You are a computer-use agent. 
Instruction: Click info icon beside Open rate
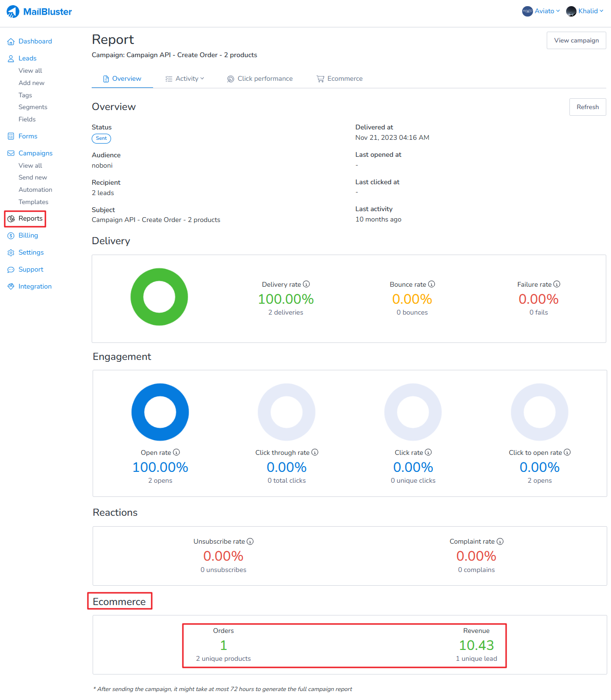click(176, 452)
